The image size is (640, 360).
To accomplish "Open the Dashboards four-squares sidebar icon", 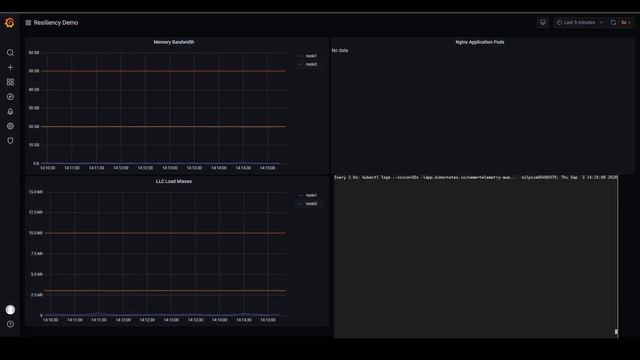I will (10, 82).
